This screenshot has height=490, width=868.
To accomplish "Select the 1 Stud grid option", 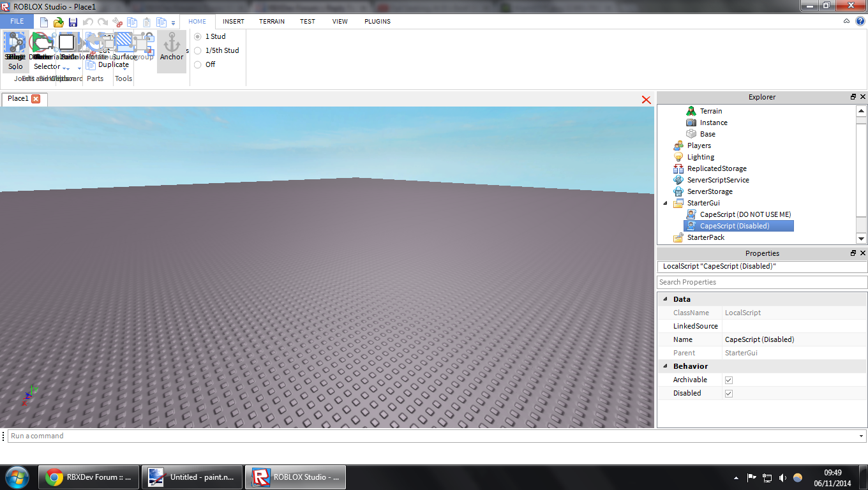I will pyautogui.click(x=198, y=36).
